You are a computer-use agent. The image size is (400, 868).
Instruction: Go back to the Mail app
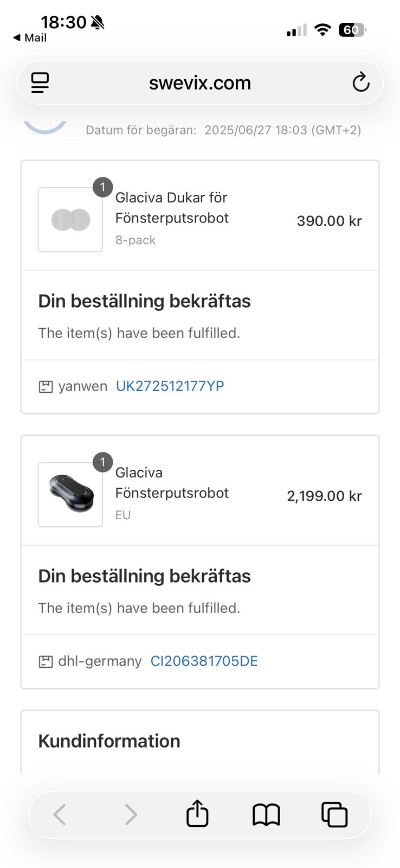click(30, 38)
